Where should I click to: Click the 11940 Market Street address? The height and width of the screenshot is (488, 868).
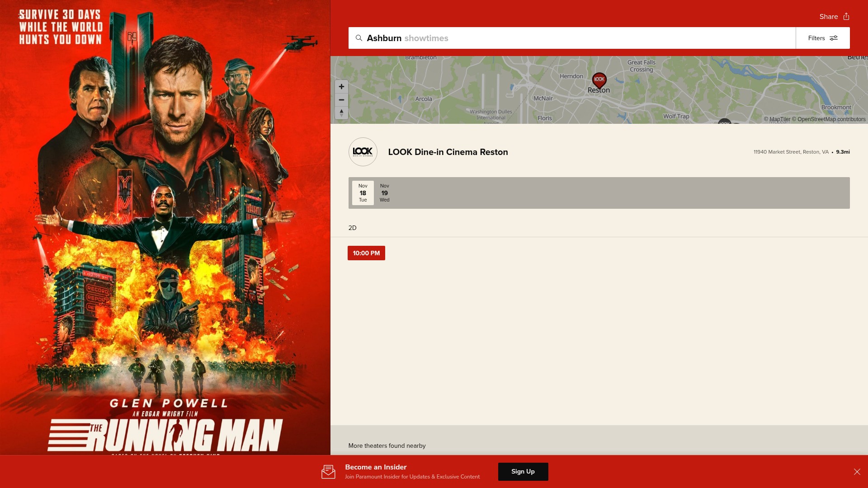click(791, 152)
